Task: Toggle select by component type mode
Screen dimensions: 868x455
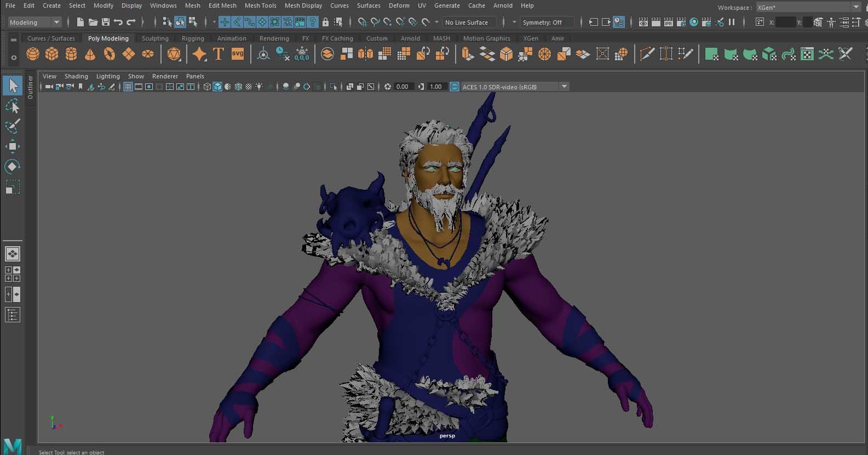Action: pyautogui.click(x=193, y=22)
